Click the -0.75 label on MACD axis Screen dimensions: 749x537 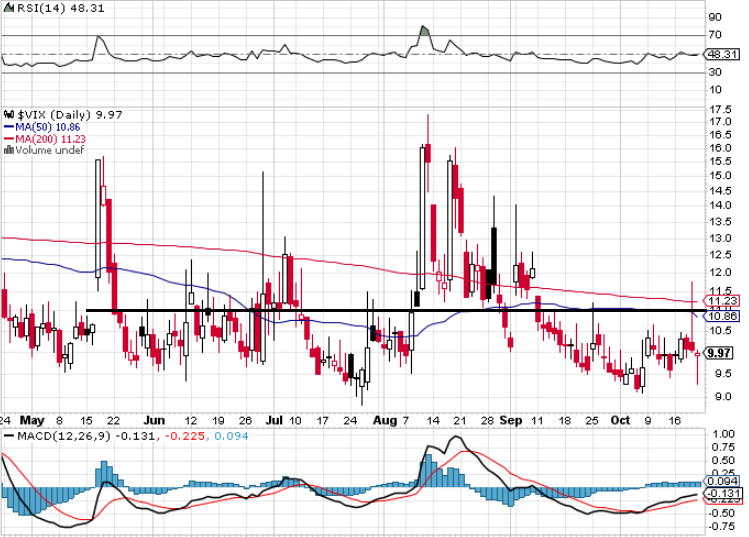[721, 526]
